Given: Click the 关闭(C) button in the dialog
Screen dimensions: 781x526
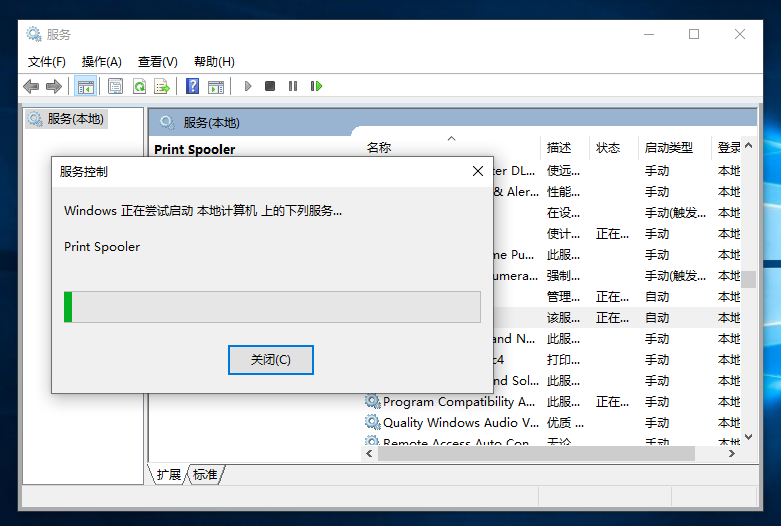Looking at the screenshot, I should point(270,360).
